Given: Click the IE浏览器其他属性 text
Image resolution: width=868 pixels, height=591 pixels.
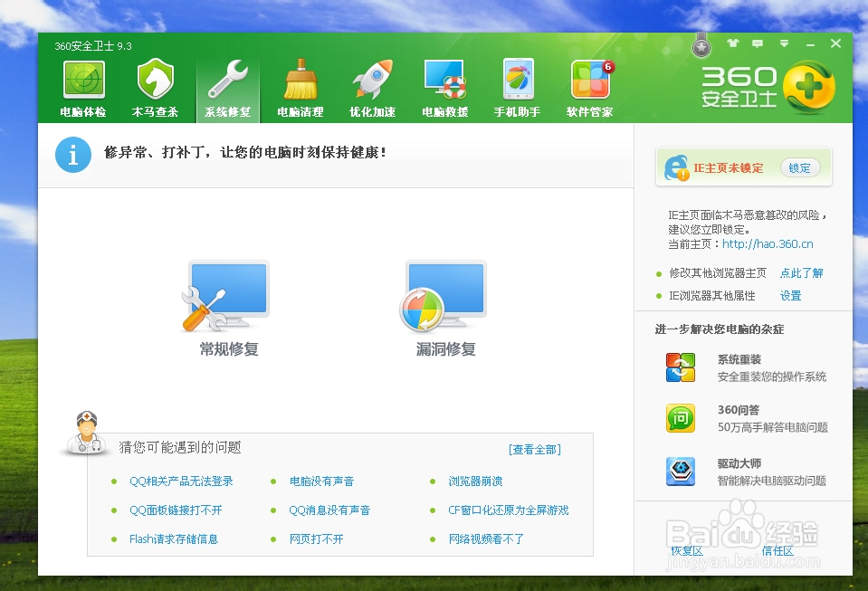Looking at the screenshot, I should pyautogui.click(x=711, y=295).
